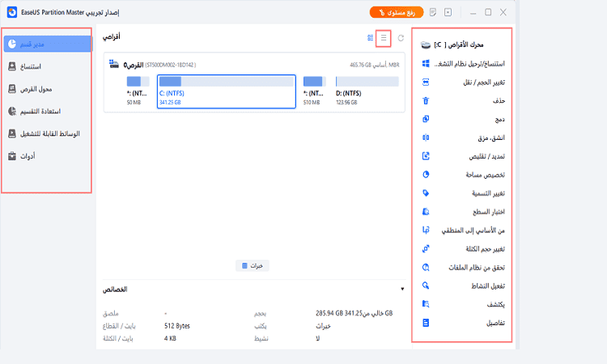Maximize the EaseUS Partition Master window
This screenshot has height=364, width=607.
pos(488,12)
